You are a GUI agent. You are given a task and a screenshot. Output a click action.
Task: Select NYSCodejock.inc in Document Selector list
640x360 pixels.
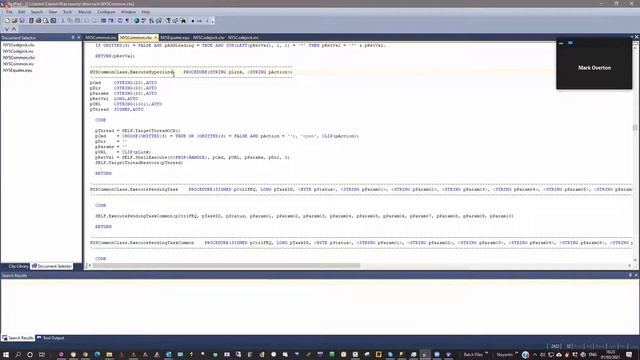coord(18,51)
